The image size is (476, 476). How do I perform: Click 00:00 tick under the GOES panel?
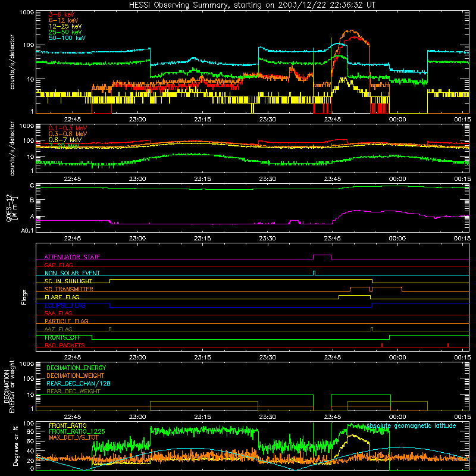397,239
